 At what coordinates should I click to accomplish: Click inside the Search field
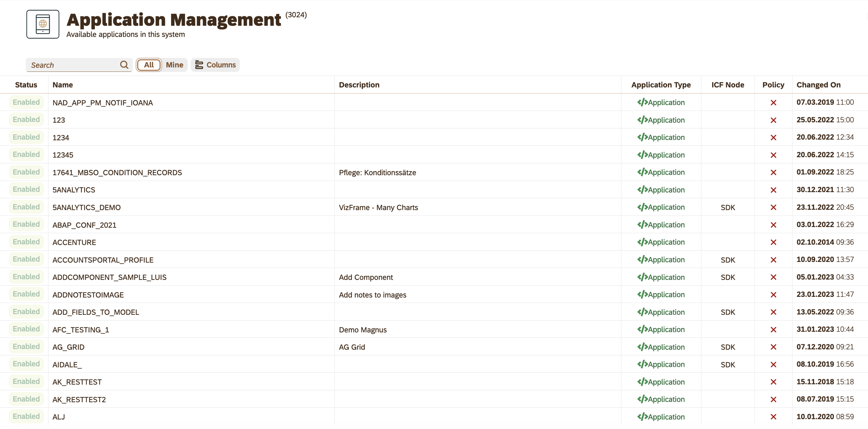[x=68, y=65]
